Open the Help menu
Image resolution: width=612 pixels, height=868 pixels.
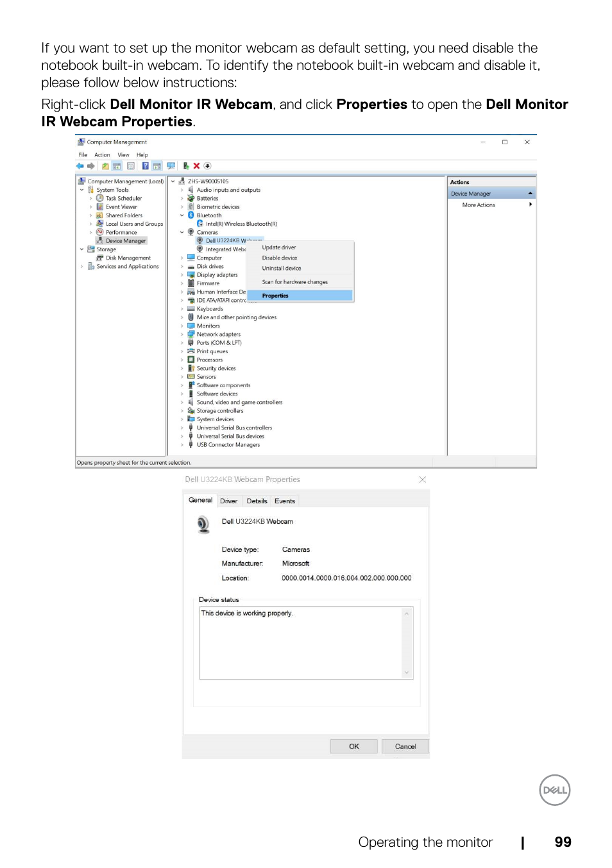point(142,154)
